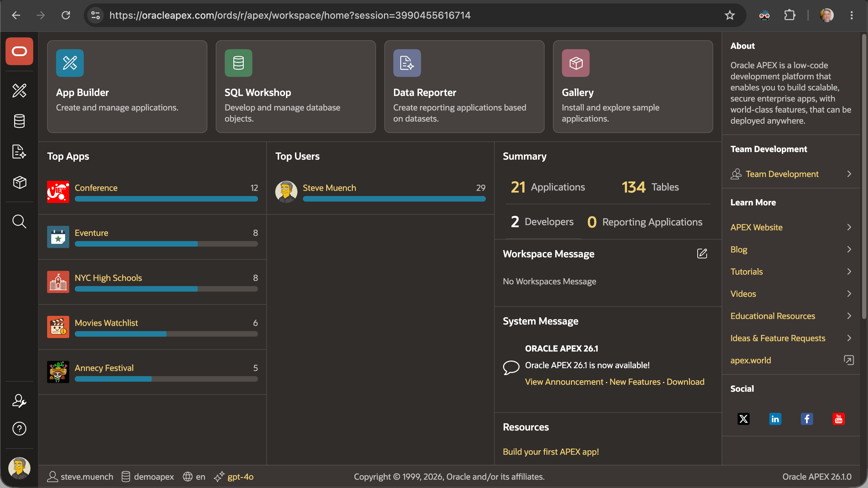
Task: Click the 134 Tables summary count
Action: (650, 187)
